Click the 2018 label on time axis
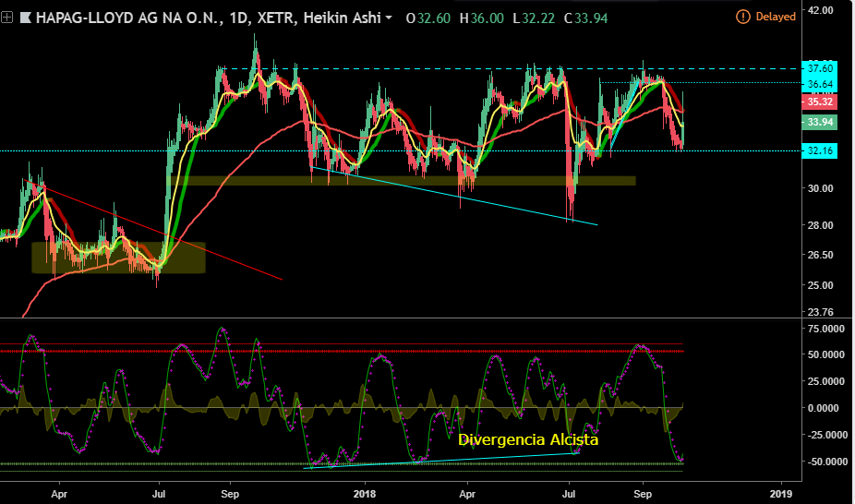This screenshot has height=504, width=855. point(364,494)
